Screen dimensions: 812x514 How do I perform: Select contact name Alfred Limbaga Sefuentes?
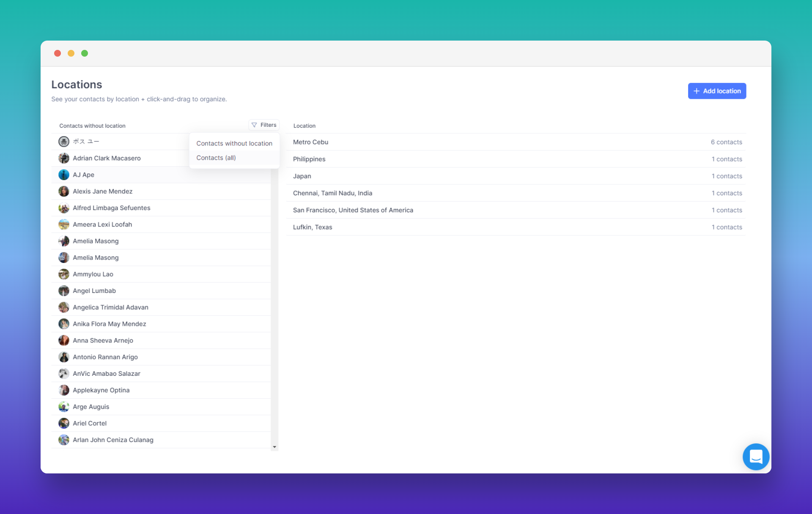[111, 208]
